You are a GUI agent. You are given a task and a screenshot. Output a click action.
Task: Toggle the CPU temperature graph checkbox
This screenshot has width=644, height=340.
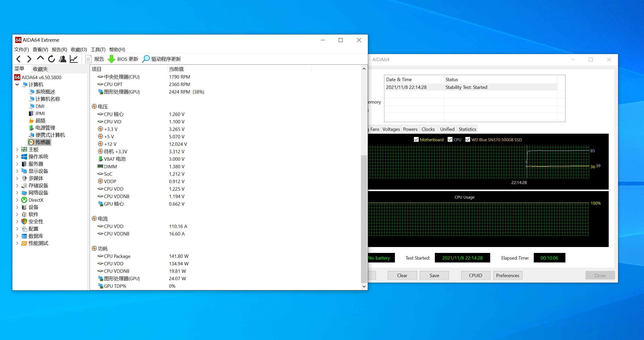[450, 139]
